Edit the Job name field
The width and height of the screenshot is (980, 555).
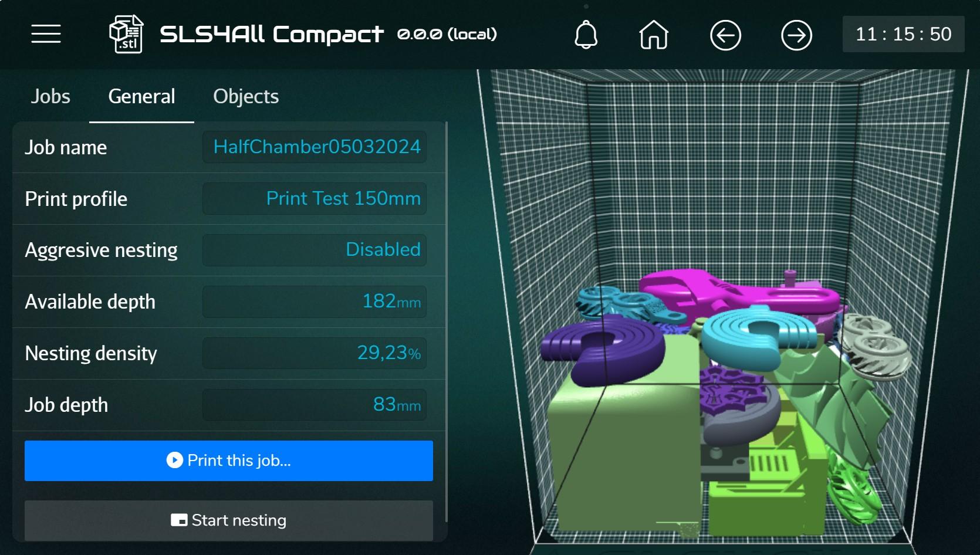315,147
